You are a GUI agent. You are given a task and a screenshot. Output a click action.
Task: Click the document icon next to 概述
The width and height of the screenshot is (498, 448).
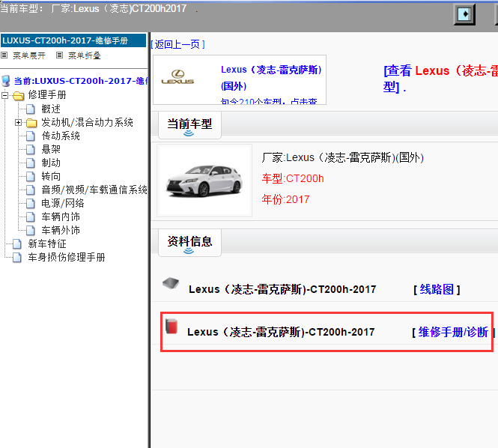pos(31,109)
